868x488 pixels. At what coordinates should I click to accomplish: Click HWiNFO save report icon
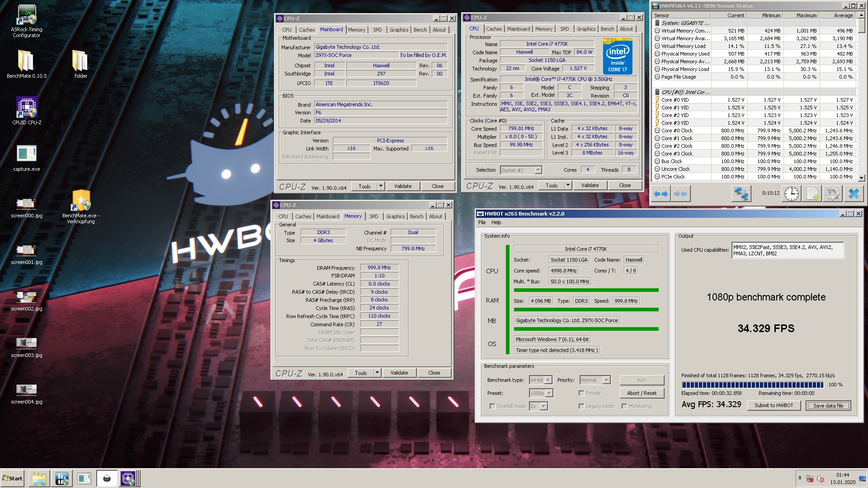tap(812, 194)
